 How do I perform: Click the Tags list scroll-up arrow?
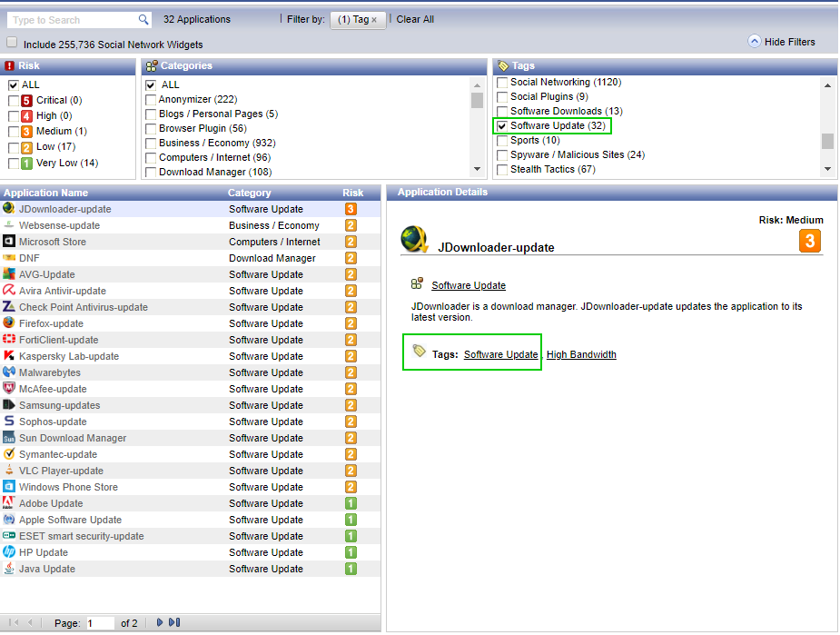tap(827, 85)
